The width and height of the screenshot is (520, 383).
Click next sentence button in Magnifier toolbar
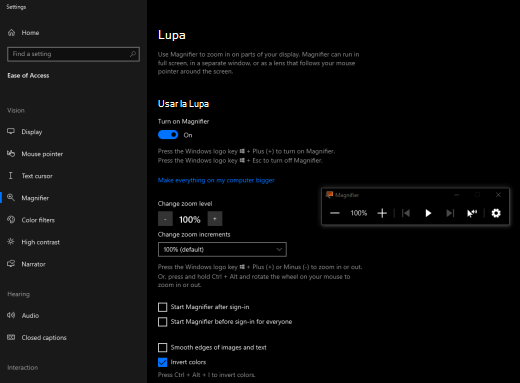450,213
